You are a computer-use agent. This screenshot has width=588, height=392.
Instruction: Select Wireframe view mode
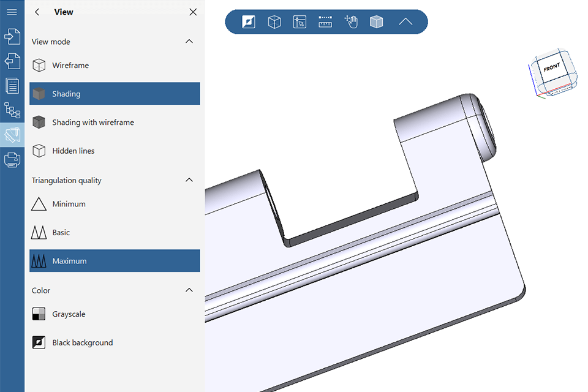(x=115, y=66)
